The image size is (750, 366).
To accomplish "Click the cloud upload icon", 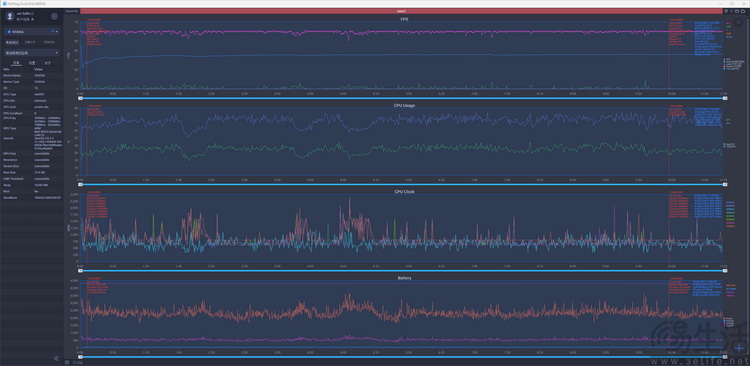I will [742, 11].
